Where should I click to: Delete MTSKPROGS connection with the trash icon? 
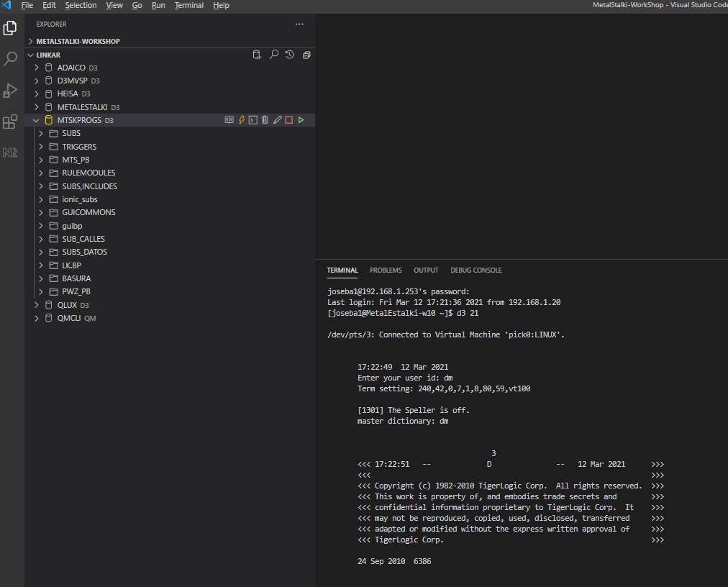265,120
